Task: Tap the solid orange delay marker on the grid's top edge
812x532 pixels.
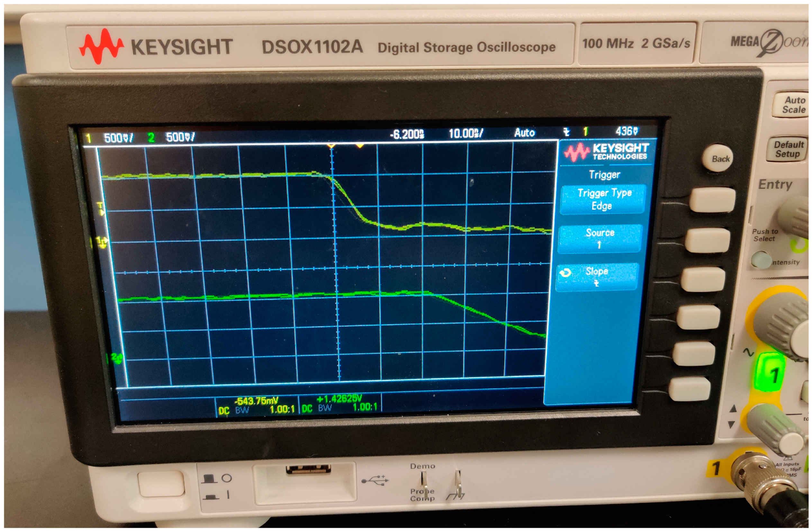Action: [360, 146]
